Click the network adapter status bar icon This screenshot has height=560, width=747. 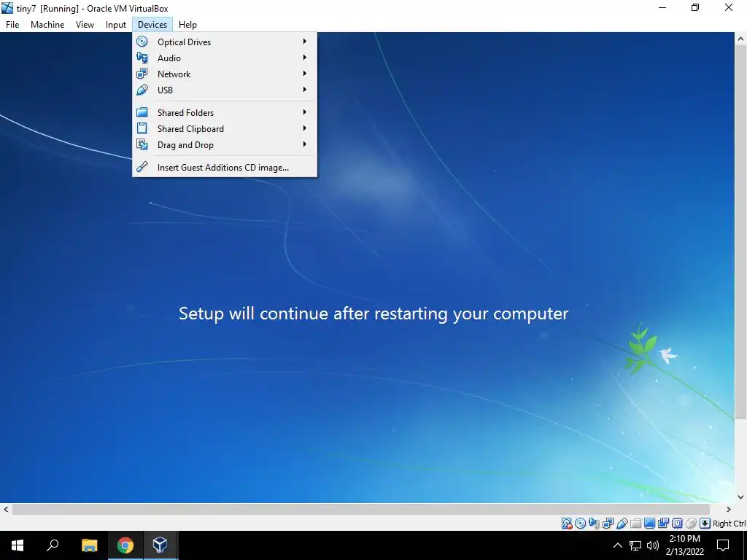pyautogui.click(x=608, y=524)
